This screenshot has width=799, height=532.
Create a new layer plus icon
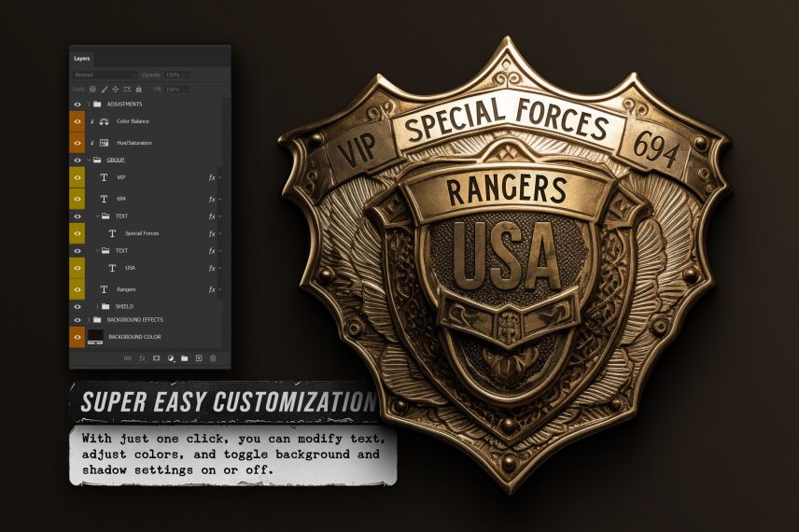tap(199, 358)
